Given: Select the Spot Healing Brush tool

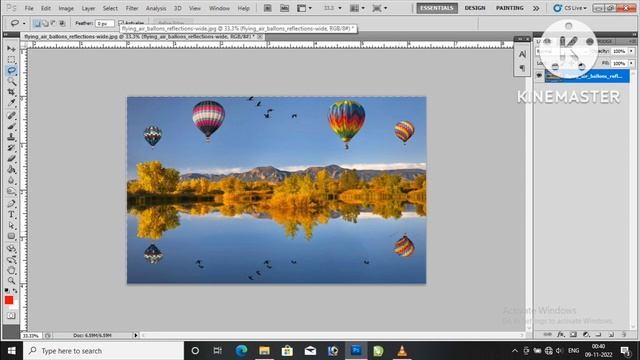Looking at the screenshot, I should point(11,116).
